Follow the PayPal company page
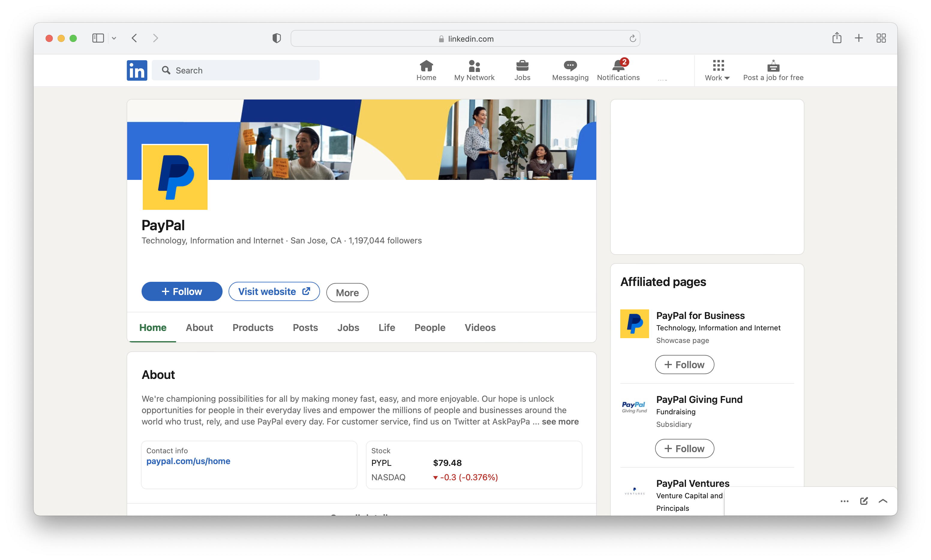Viewport: 931px width, 560px height. click(181, 291)
